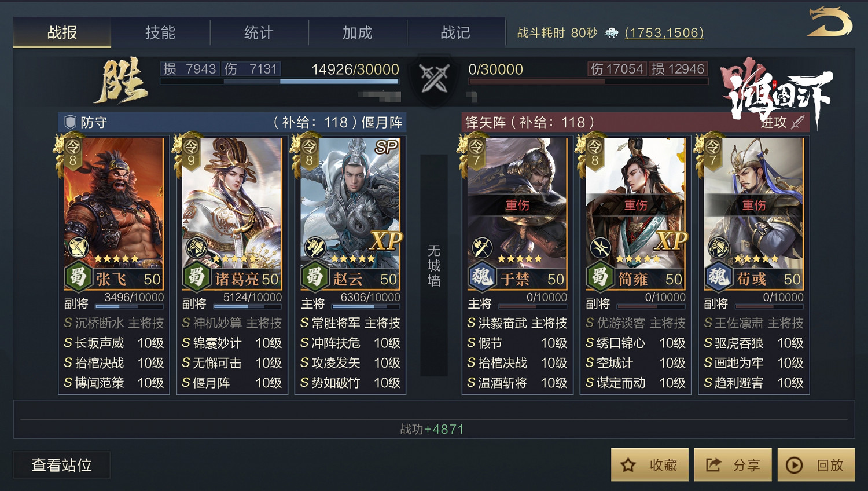Click 诸葛亮's hero portrait card
Screen dimensions: 868x491
(232, 214)
